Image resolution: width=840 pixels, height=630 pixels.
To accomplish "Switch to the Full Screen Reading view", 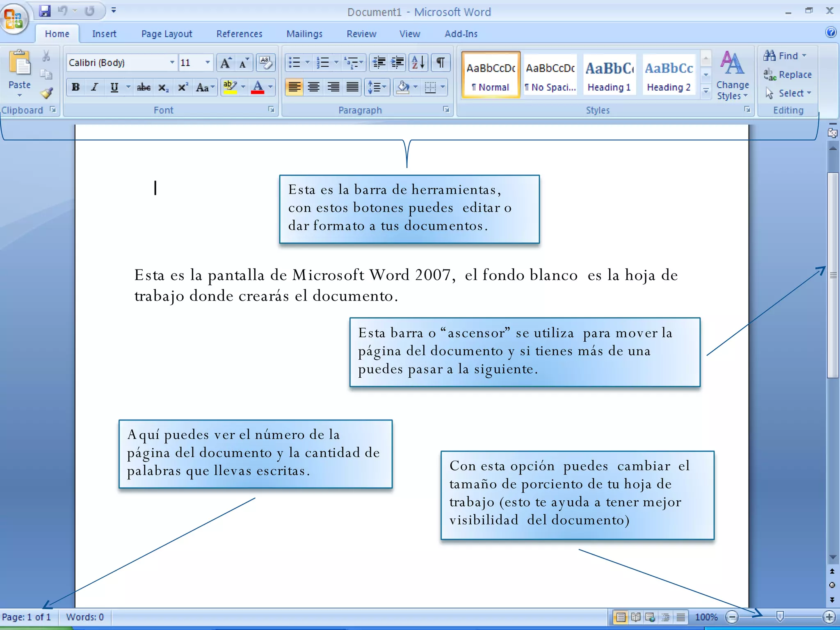I will pos(636,617).
